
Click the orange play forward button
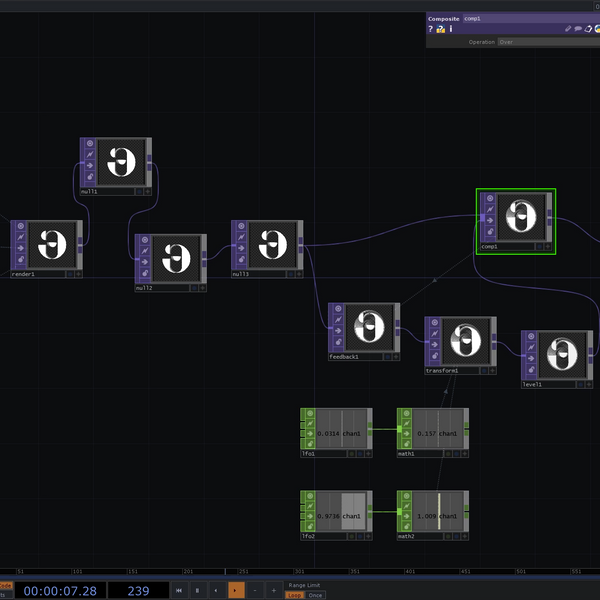[x=235, y=590]
